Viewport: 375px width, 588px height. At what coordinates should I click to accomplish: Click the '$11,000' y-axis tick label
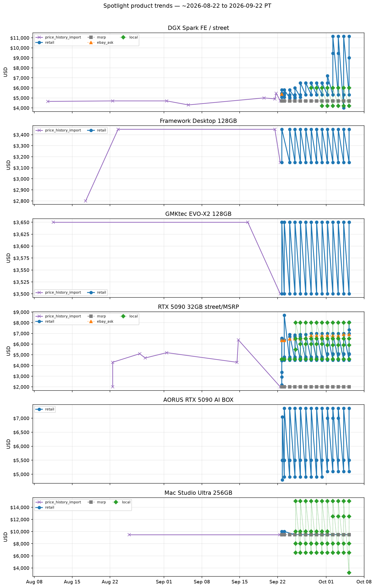click(20, 38)
